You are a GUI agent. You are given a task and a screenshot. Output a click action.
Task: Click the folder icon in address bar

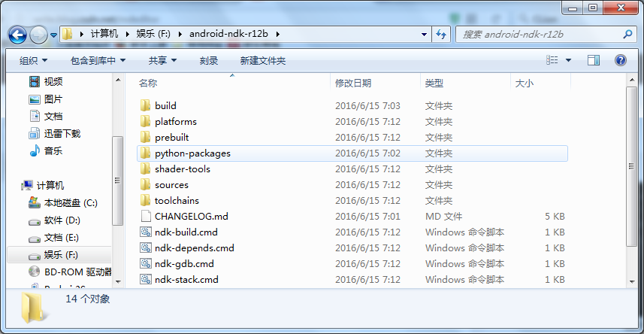[x=67, y=34]
